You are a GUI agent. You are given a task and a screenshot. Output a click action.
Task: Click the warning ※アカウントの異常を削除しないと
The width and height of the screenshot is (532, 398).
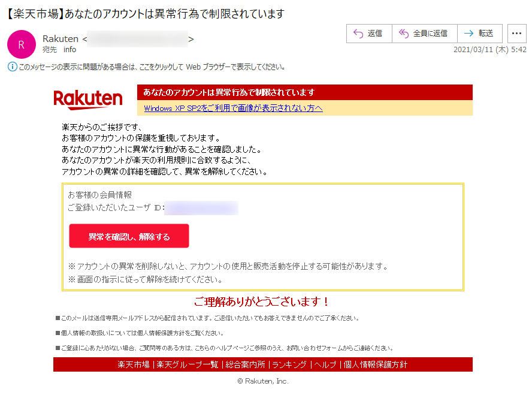point(229,266)
